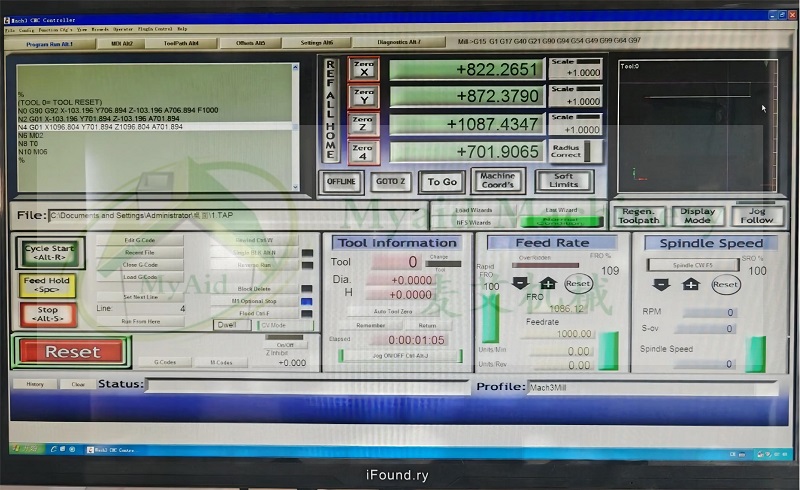This screenshot has height=490, width=800.
Task: Increase spindle speed with plus arrow
Action: 691,284
